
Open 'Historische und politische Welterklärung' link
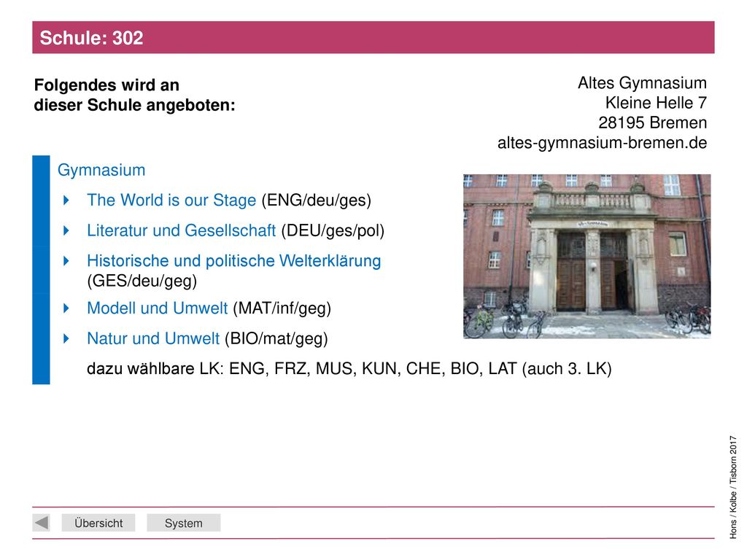[x=234, y=261]
